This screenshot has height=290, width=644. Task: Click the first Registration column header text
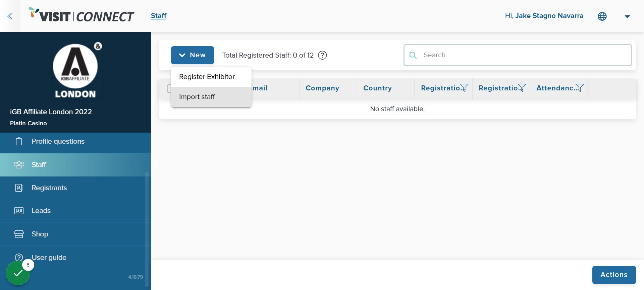[440, 88]
